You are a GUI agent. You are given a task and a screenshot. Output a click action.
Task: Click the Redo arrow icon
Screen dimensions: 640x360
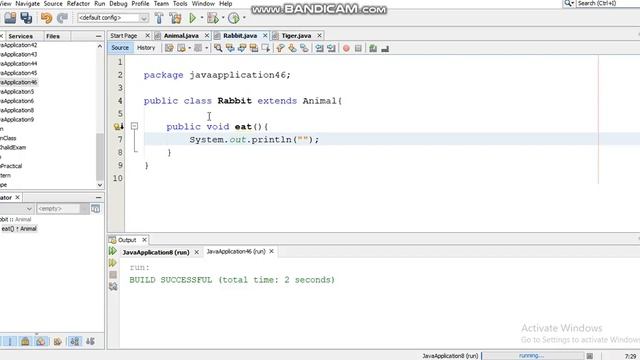[x=62, y=18]
